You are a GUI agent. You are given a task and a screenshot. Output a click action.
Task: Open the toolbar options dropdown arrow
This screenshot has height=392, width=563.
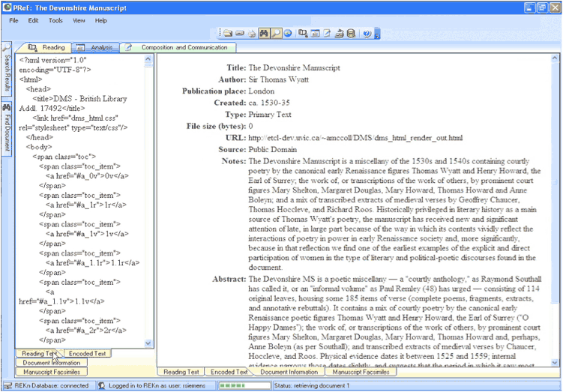[377, 34]
